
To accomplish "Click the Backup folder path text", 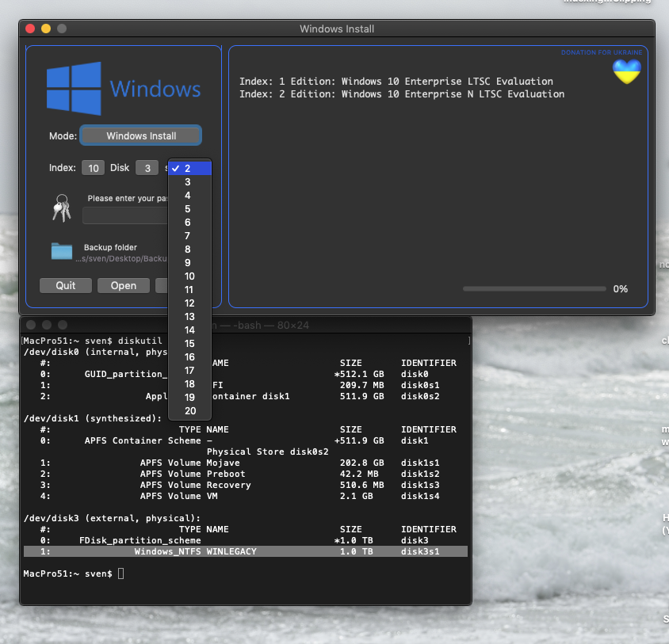I will (121, 258).
